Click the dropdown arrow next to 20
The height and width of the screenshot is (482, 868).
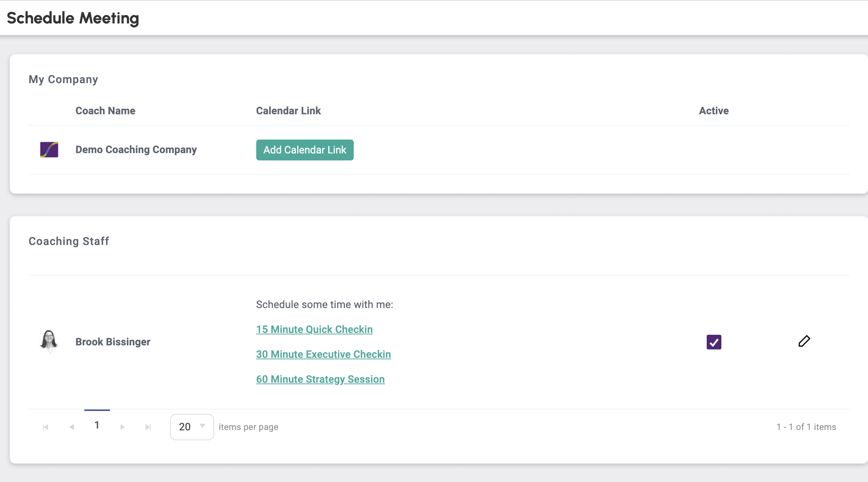click(202, 426)
